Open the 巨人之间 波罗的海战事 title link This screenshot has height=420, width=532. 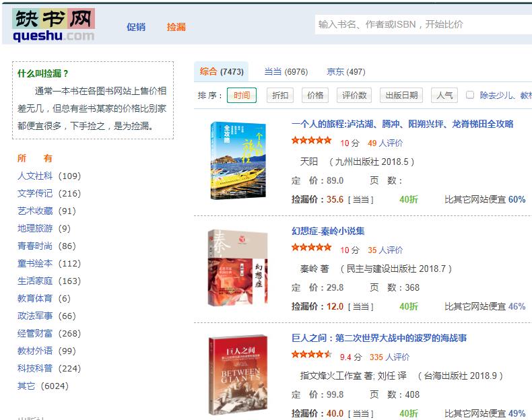click(379, 338)
